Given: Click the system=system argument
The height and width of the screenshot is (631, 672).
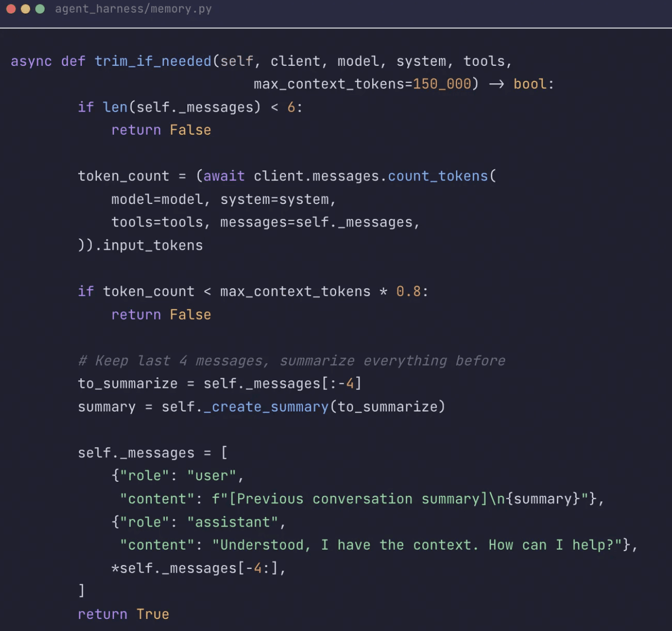Looking at the screenshot, I should [274, 199].
